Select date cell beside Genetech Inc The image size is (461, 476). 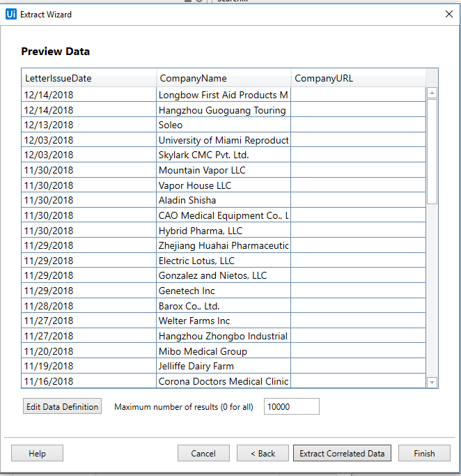click(x=89, y=291)
